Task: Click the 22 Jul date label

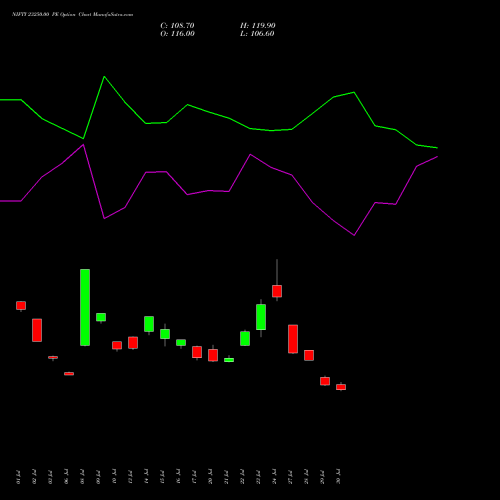Action: tap(242, 477)
